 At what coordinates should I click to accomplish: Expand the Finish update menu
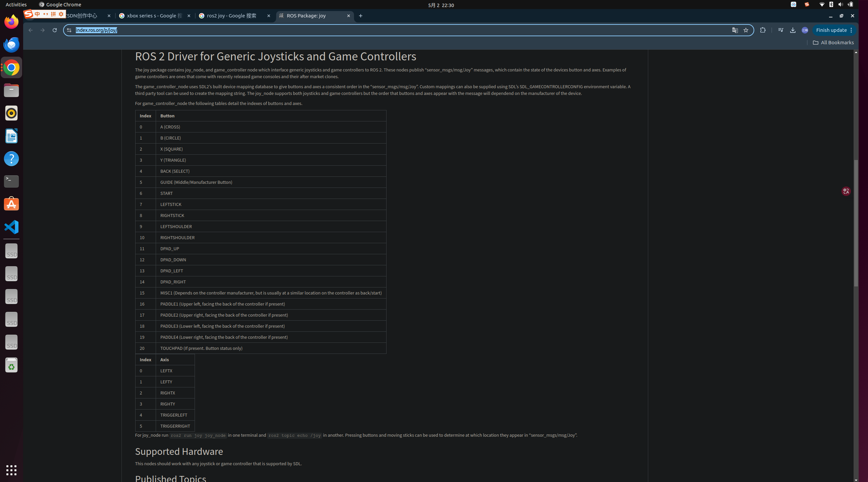click(x=851, y=30)
